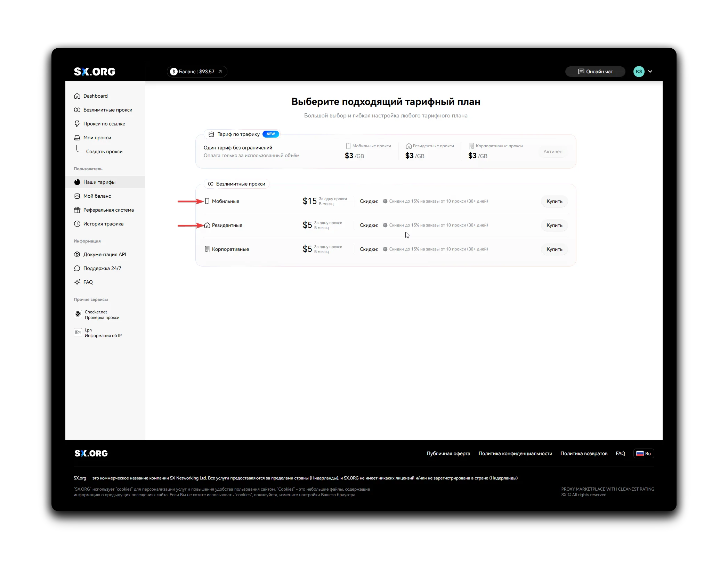Click infinity icon in Безлимитные прокси section title
This screenshot has height=566, width=728.
point(211,184)
